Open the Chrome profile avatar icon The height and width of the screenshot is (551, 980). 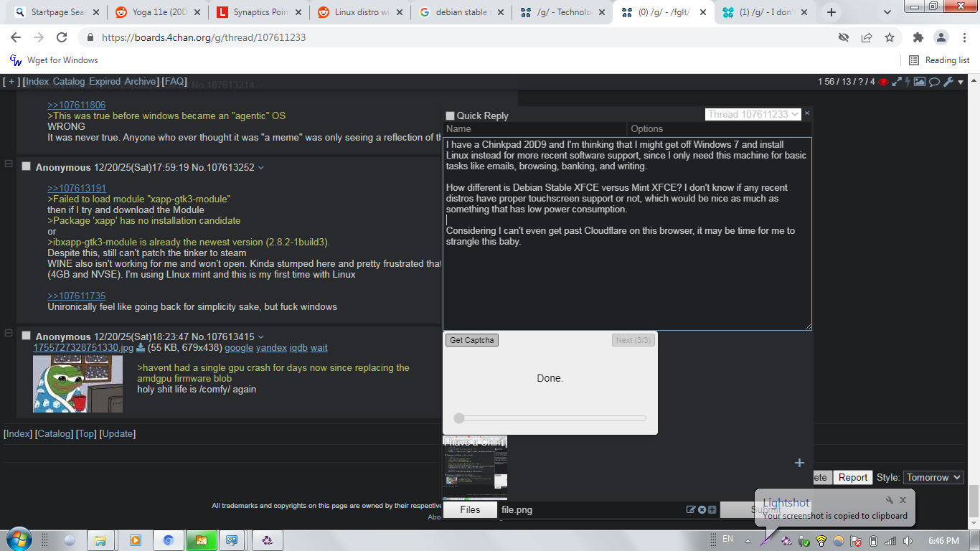pyautogui.click(x=941, y=37)
